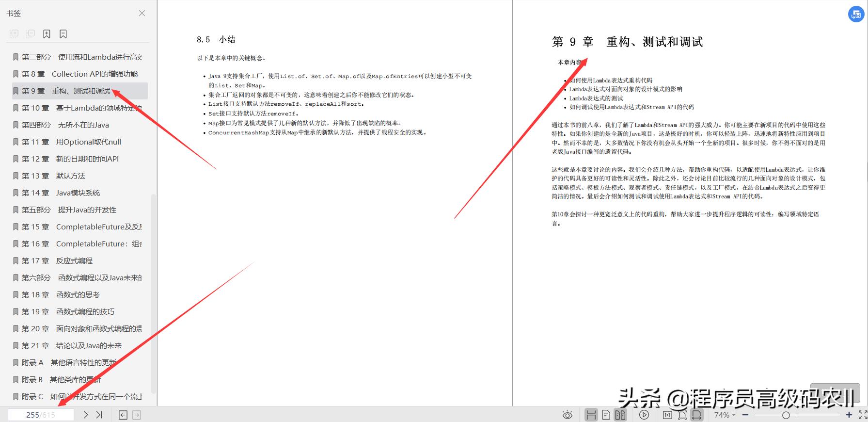
Task: Select bookmark 第 9 章 重构、测试和调试
Action: coord(80,91)
